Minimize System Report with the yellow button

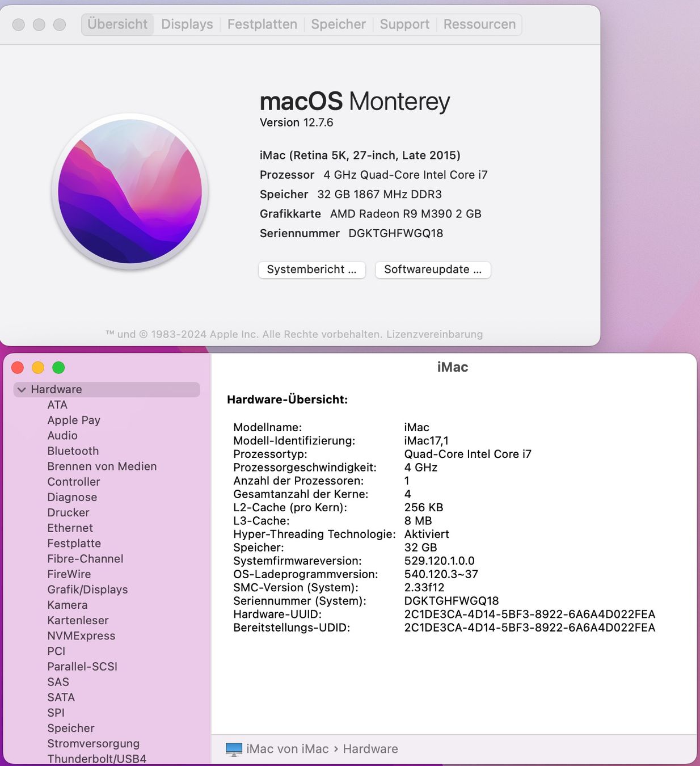(38, 368)
